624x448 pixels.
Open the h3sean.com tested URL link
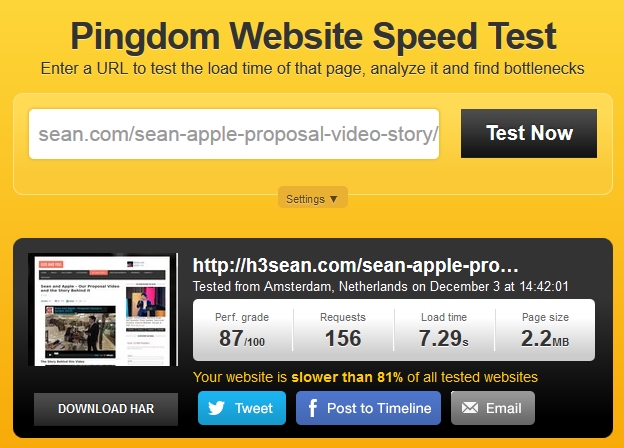pos(355,265)
